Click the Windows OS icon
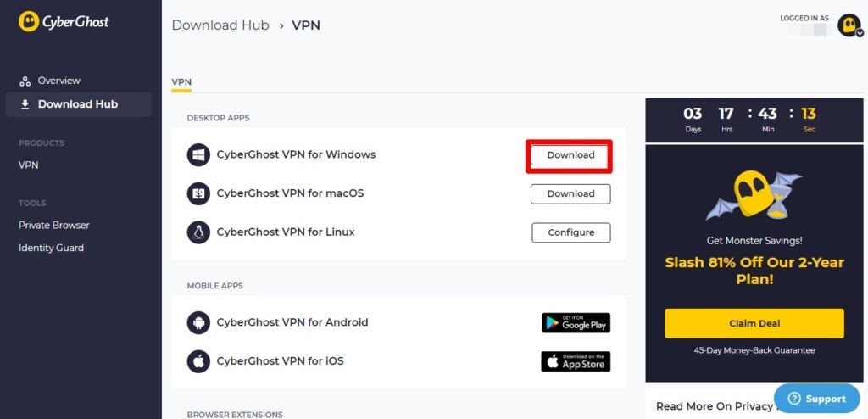 click(x=198, y=154)
